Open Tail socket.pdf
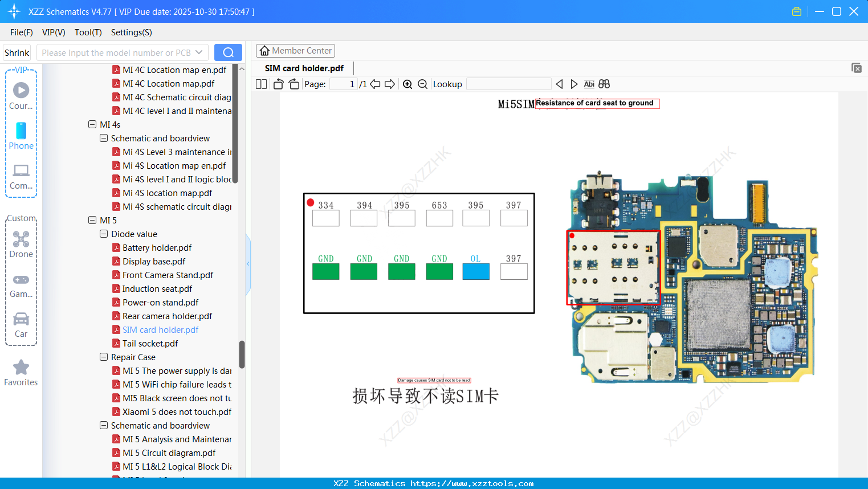 (x=150, y=344)
